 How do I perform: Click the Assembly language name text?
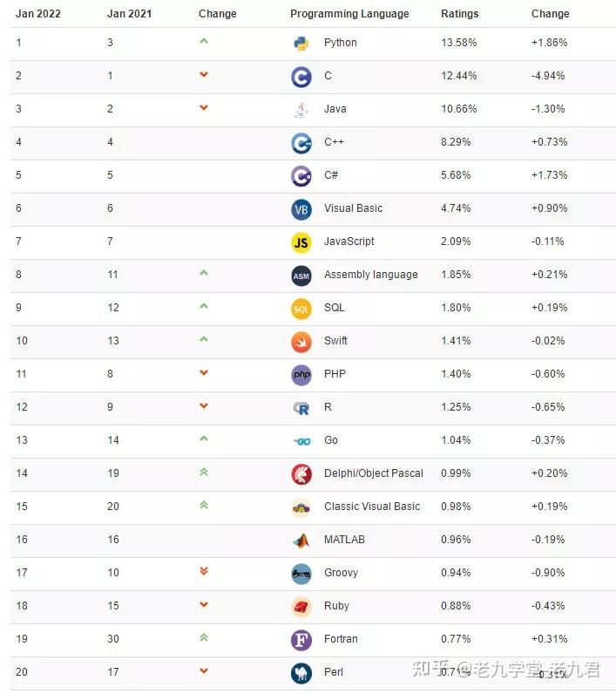(370, 275)
